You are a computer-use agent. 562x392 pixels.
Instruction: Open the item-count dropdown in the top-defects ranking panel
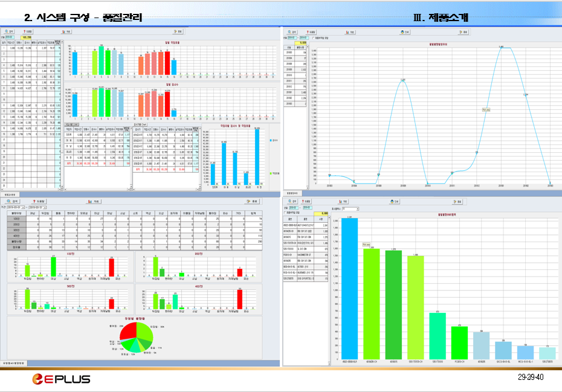[x=357, y=208]
